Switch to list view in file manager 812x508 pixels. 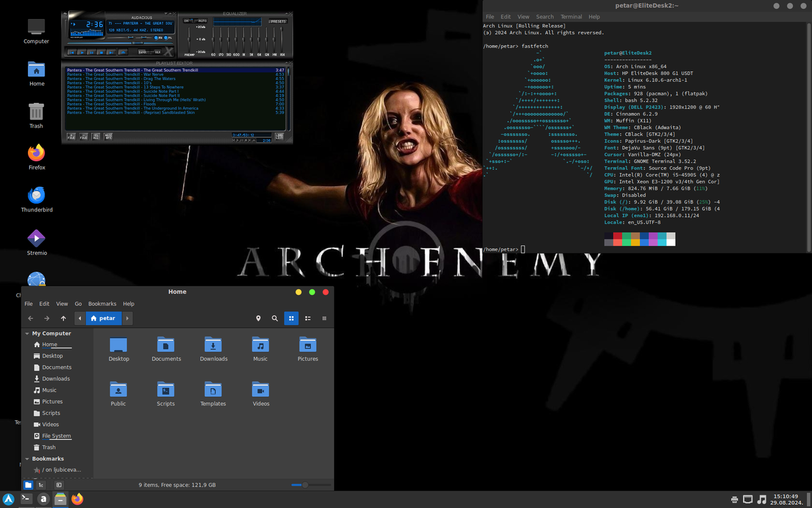pyautogui.click(x=308, y=318)
